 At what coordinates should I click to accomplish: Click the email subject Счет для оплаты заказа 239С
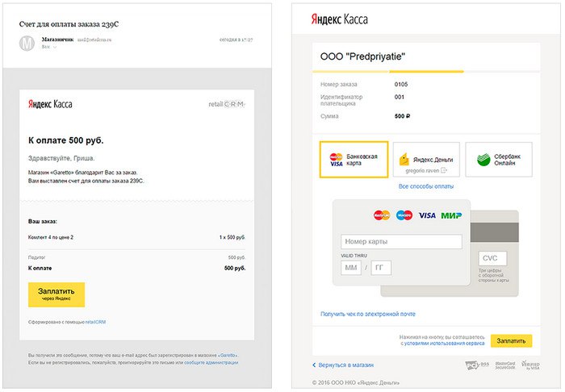tap(69, 24)
